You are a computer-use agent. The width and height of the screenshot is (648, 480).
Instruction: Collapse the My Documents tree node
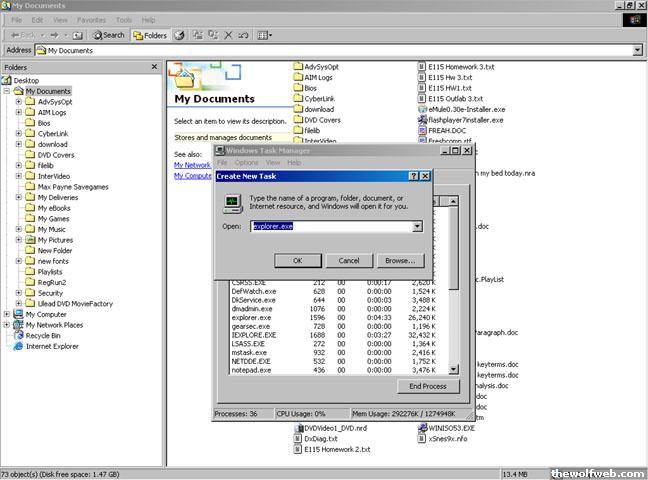[x=8, y=91]
